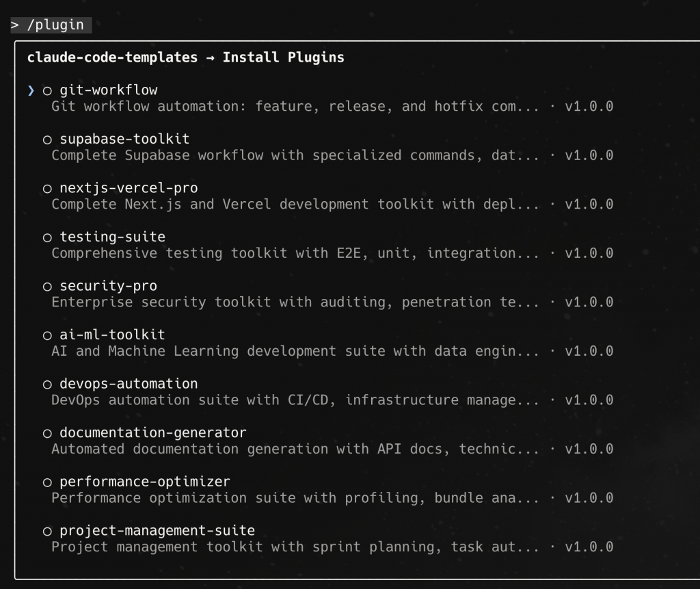
Task: Click the security-pro plugin name
Action: point(108,286)
